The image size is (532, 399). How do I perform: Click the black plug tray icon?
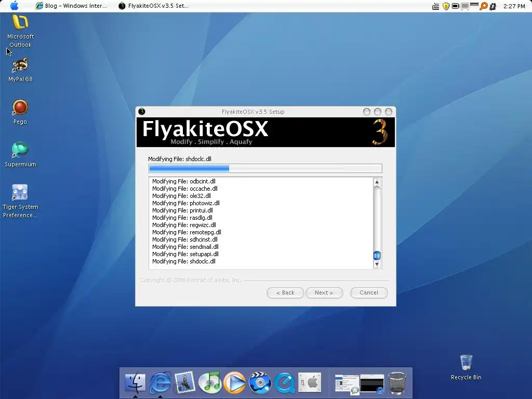(493, 6)
